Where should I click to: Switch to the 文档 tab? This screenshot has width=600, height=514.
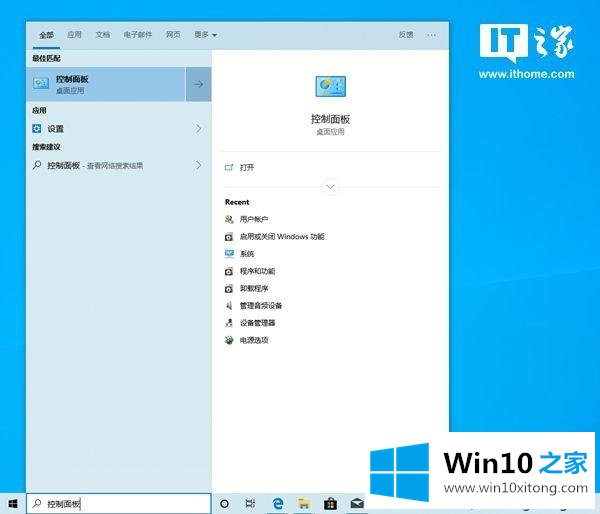pos(103,35)
